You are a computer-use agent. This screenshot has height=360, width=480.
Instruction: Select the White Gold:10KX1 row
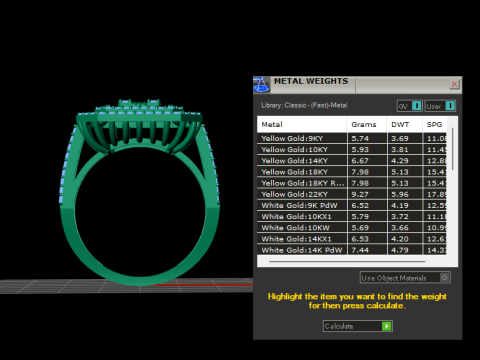352,217
